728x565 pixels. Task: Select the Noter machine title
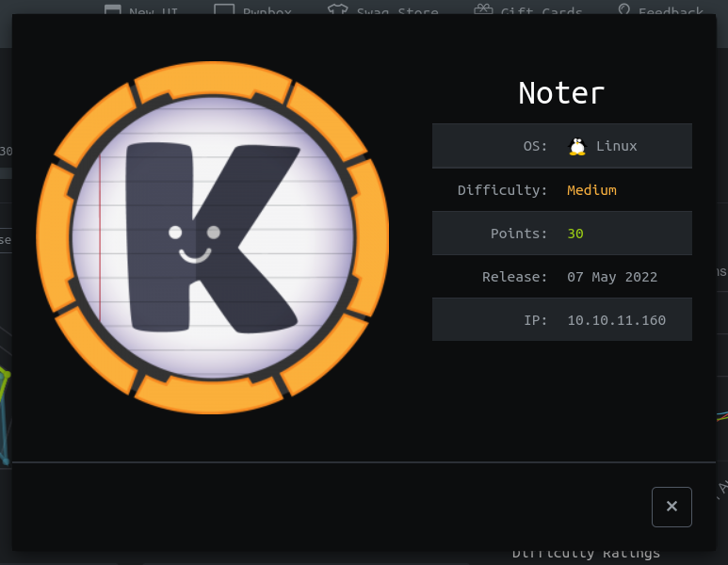pyautogui.click(x=561, y=93)
